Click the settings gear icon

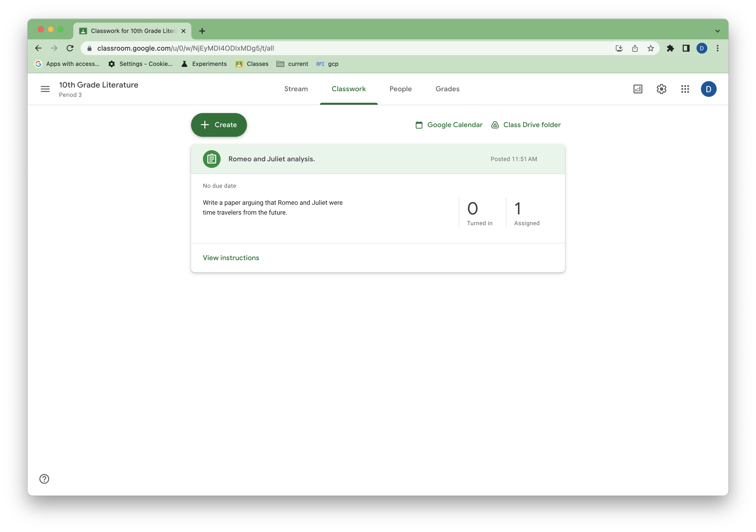[x=662, y=89]
